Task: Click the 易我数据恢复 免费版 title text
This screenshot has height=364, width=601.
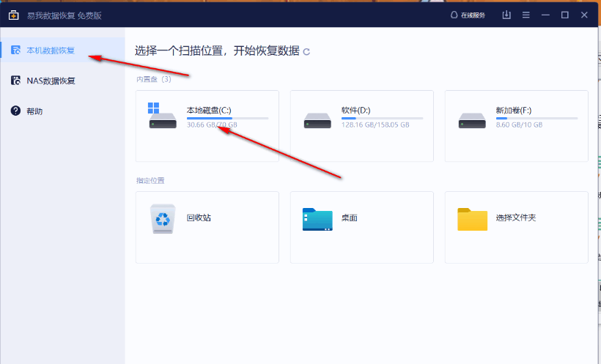Action: click(x=64, y=15)
